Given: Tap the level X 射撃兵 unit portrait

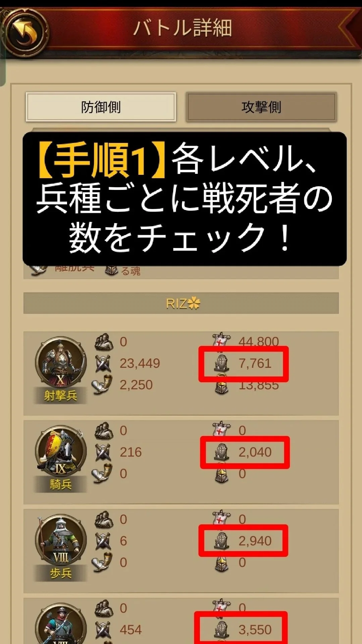Looking at the screenshot, I should click(61, 362).
